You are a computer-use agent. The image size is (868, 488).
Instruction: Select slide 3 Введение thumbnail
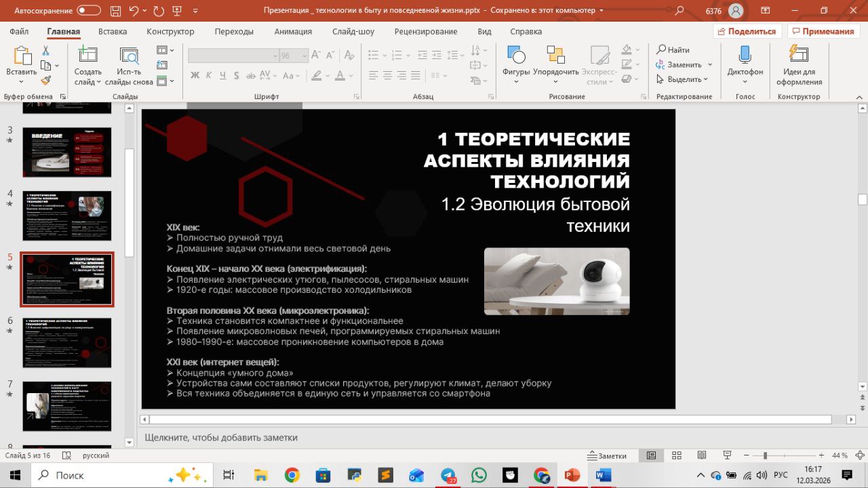pyautogui.click(x=67, y=152)
